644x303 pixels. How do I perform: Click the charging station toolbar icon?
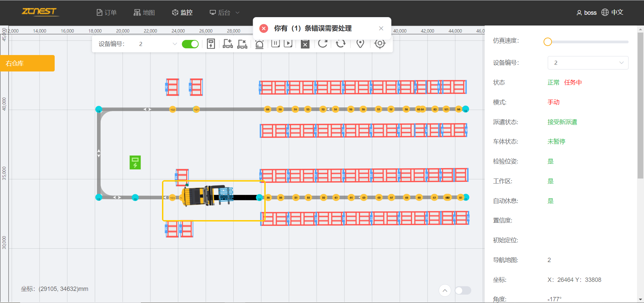[x=211, y=44]
